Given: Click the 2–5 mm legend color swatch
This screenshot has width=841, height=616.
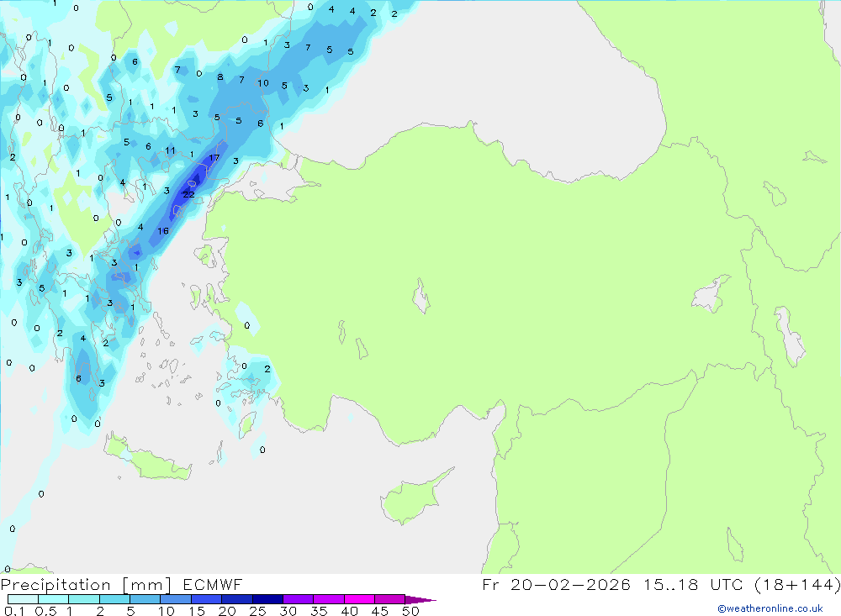Looking at the screenshot, I should pyautogui.click(x=114, y=599).
